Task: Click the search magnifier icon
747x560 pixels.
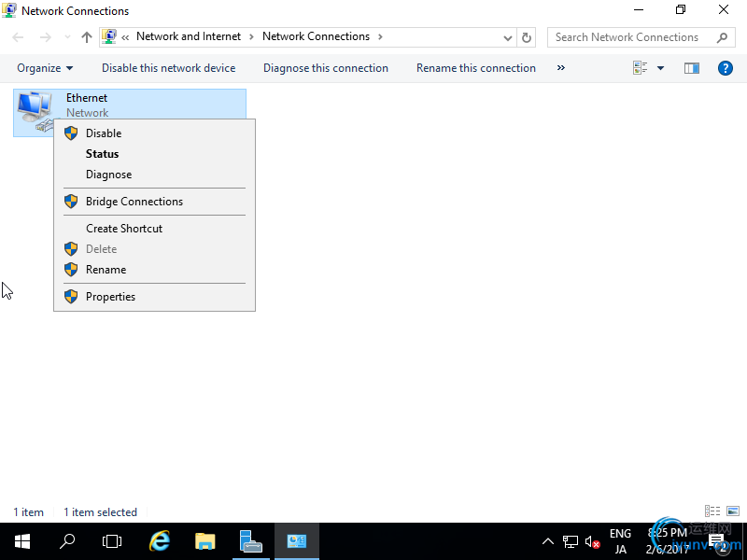Action: 722,37
